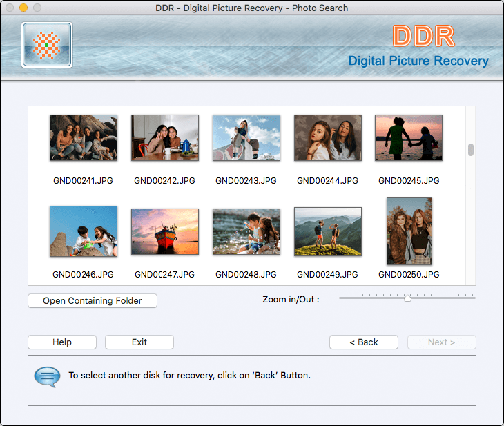This screenshot has height=426, width=504.
Task: Click the file name GND00242.JPG
Action: tap(164, 181)
